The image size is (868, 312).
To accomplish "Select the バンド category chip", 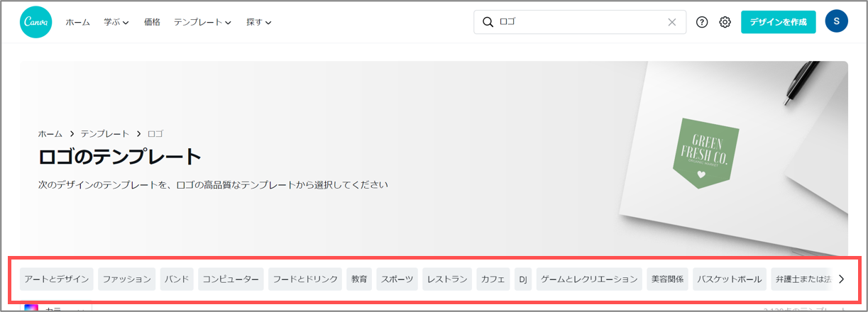I will click(x=177, y=279).
